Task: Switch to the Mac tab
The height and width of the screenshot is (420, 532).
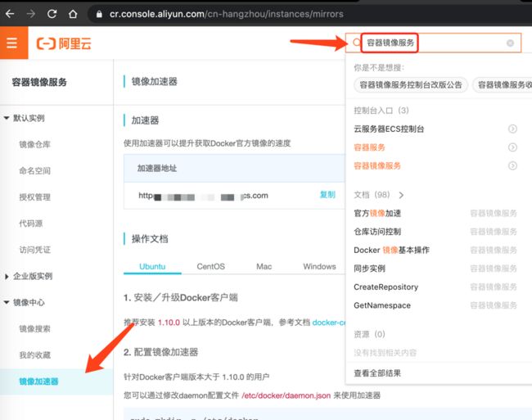Action: [x=264, y=266]
